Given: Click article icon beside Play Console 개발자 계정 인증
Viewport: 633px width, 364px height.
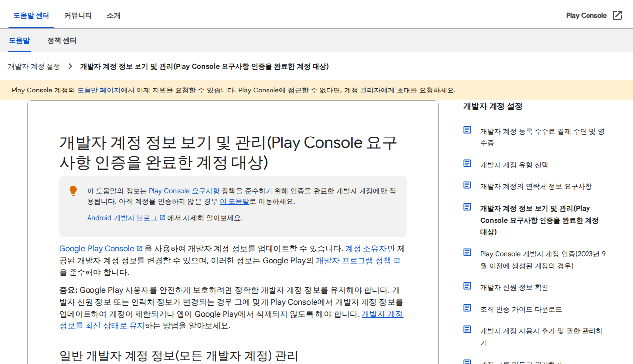Looking at the screenshot, I should click(467, 252).
